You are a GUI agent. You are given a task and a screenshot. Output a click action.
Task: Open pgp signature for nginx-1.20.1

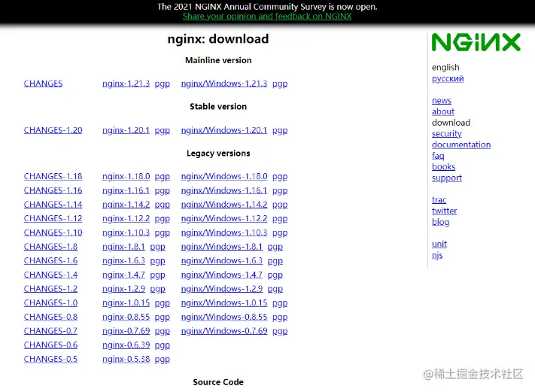click(162, 131)
